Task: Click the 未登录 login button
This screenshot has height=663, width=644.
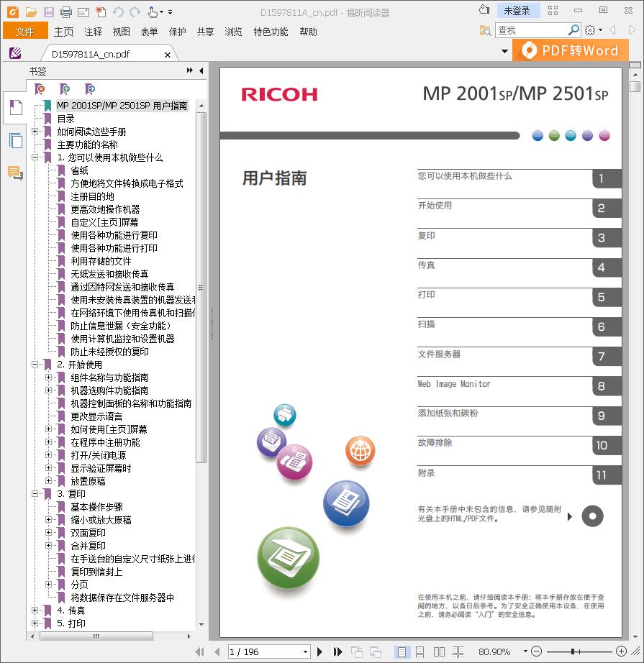Action: pos(517,11)
